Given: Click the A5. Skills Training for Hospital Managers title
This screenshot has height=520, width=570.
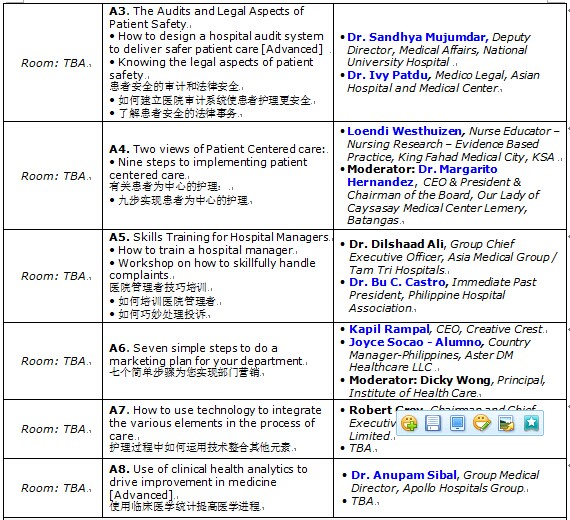Looking at the screenshot, I should pyautogui.click(x=218, y=237).
